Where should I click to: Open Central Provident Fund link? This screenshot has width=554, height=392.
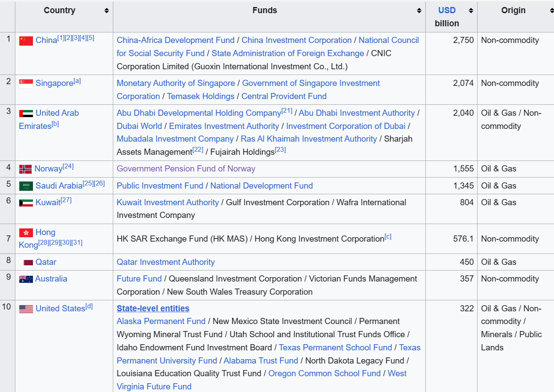284,96
